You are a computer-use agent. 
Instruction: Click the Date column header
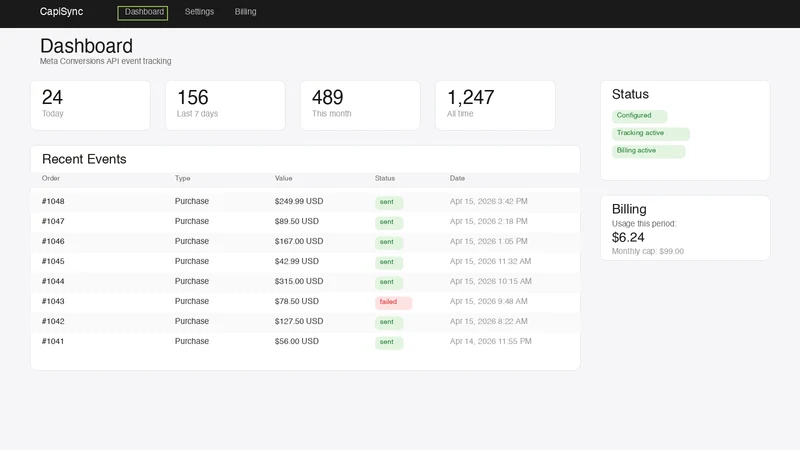point(457,178)
